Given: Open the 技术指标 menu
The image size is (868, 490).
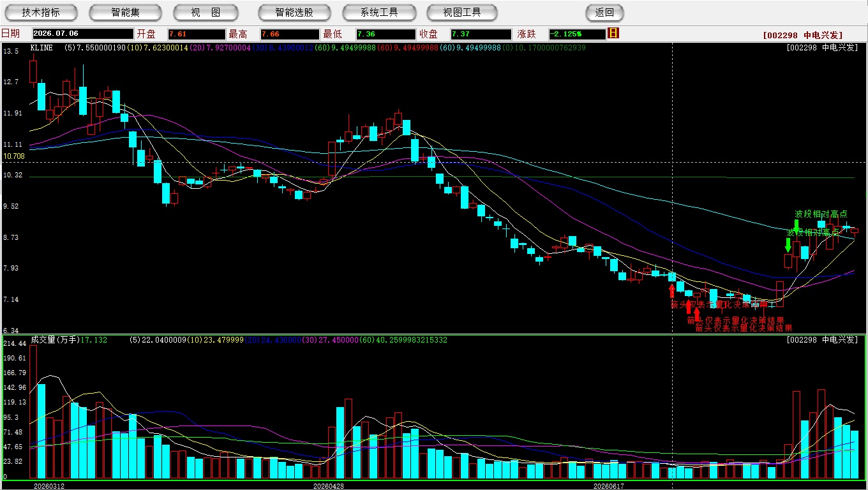Looking at the screenshot, I should click(x=41, y=12).
